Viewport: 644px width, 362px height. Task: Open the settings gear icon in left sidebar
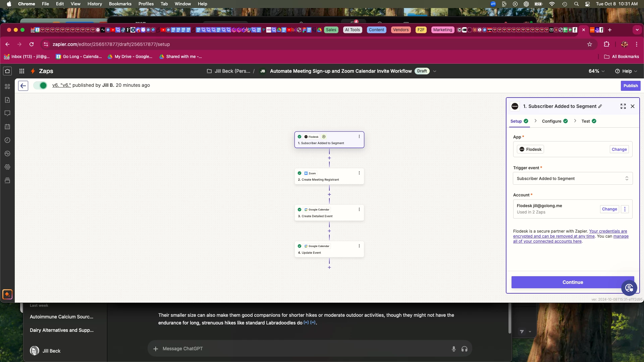coord(7,167)
